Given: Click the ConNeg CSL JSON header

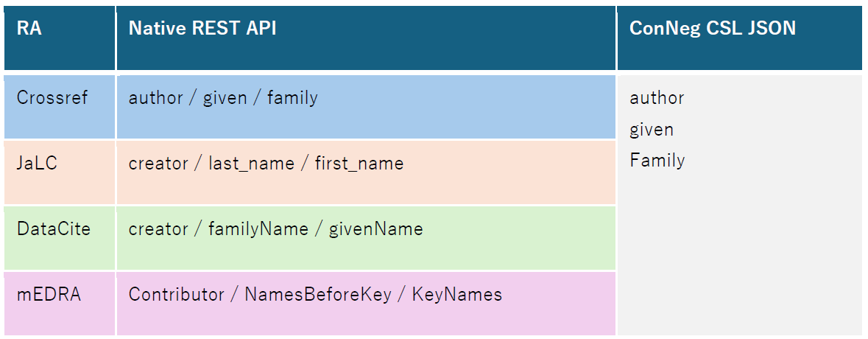Looking at the screenshot, I should (x=712, y=29).
